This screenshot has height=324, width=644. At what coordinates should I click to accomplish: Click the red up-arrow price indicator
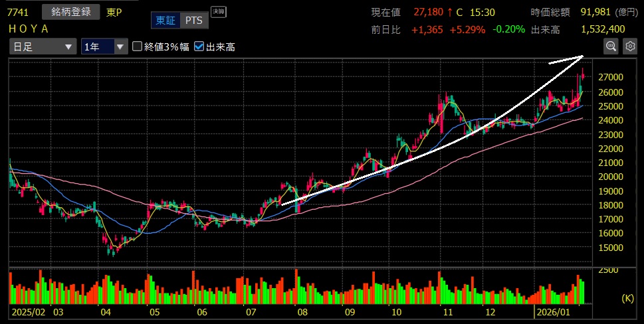click(449, 12)
